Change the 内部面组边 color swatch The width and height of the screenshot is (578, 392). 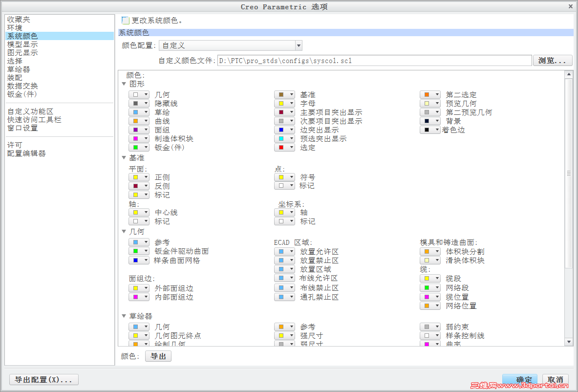[139, 297]
